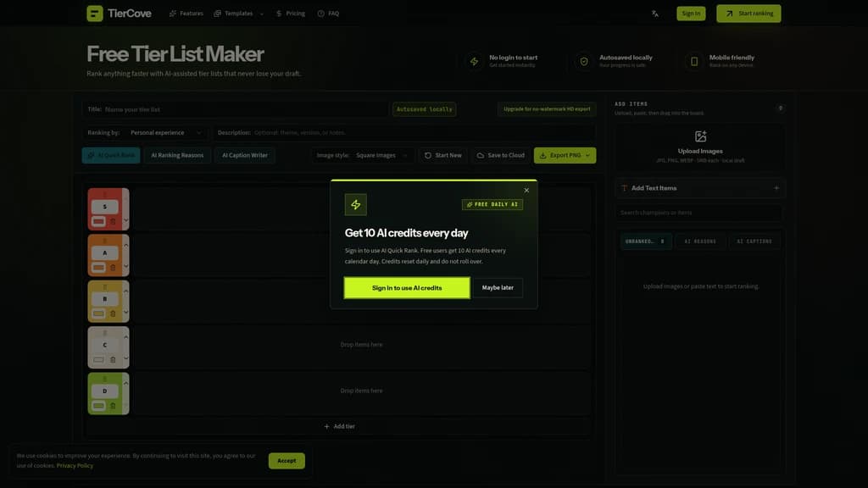This screenshot has width=868, height=488.
Task: Delete the S tier row
Action: (x=113, y=221)
